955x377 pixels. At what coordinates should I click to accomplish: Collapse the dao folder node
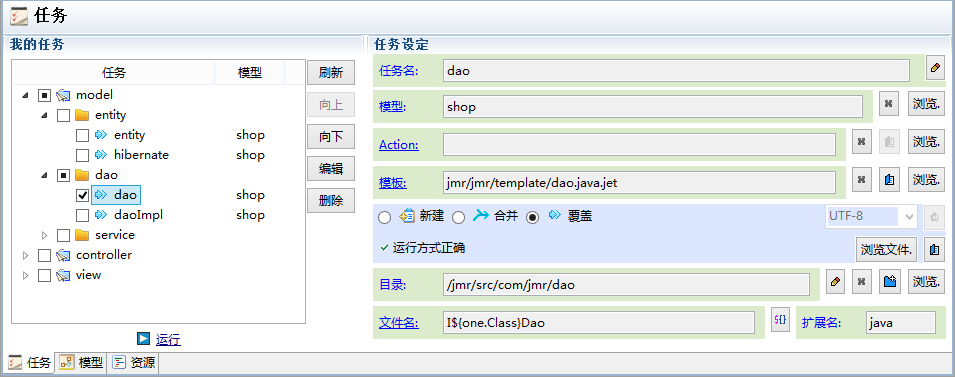[44, 175]
